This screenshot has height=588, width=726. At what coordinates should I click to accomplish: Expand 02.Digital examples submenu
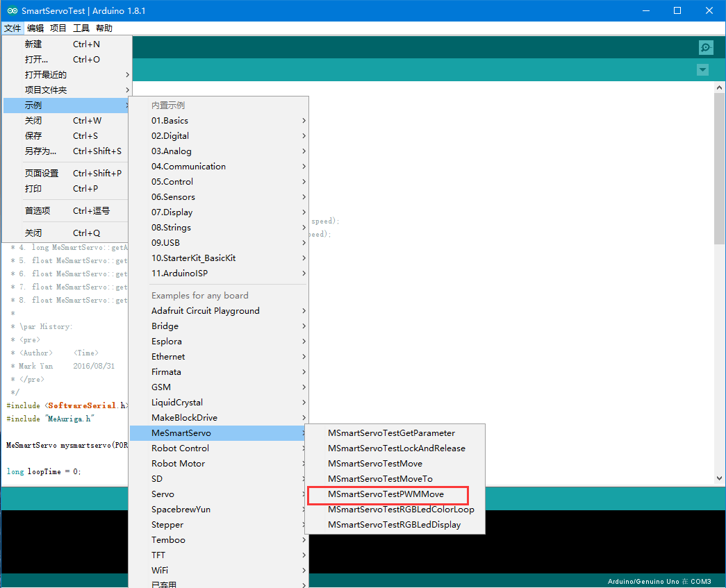(219, 135)
